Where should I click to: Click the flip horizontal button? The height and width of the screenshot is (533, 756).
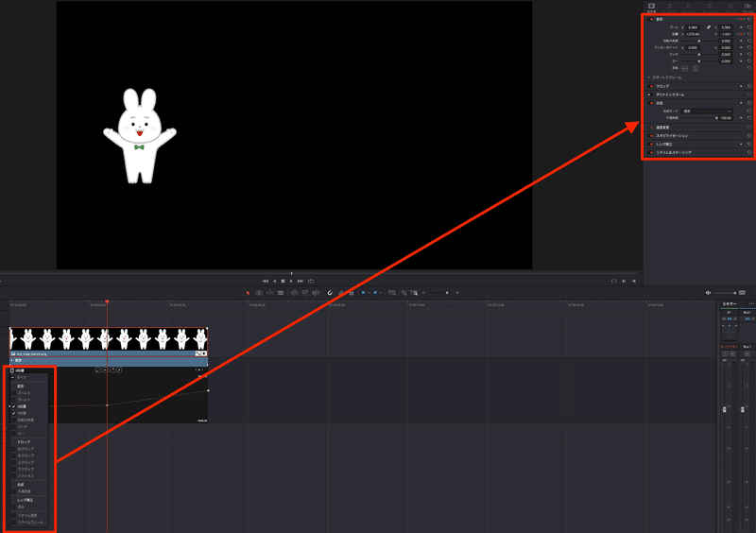[x=684, y=68]
